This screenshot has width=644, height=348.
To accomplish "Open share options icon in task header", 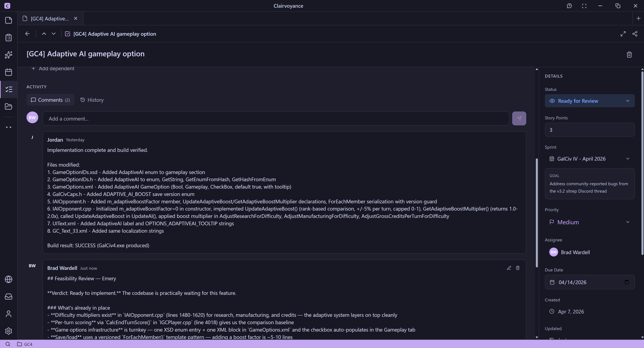I will pos(634,34).
